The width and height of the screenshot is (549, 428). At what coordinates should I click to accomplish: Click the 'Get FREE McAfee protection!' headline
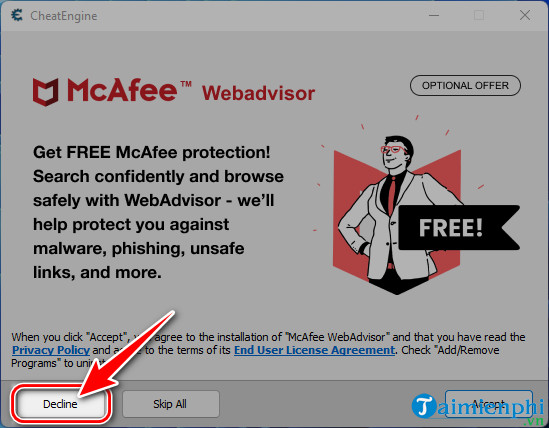(x=152, y=152)
